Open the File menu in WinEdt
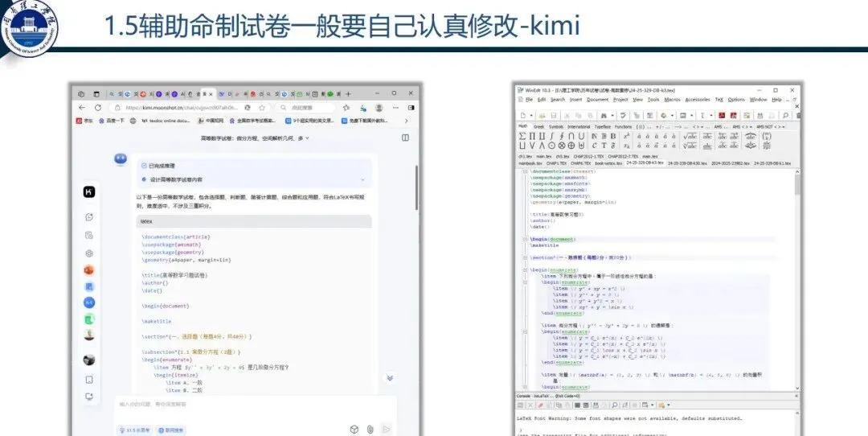Viewport: 868px width, 436px height. (x=528, y=100)
